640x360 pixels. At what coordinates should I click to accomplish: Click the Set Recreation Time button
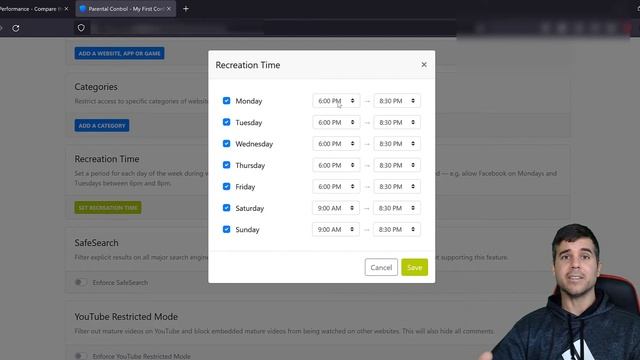[x=108, y=208]
